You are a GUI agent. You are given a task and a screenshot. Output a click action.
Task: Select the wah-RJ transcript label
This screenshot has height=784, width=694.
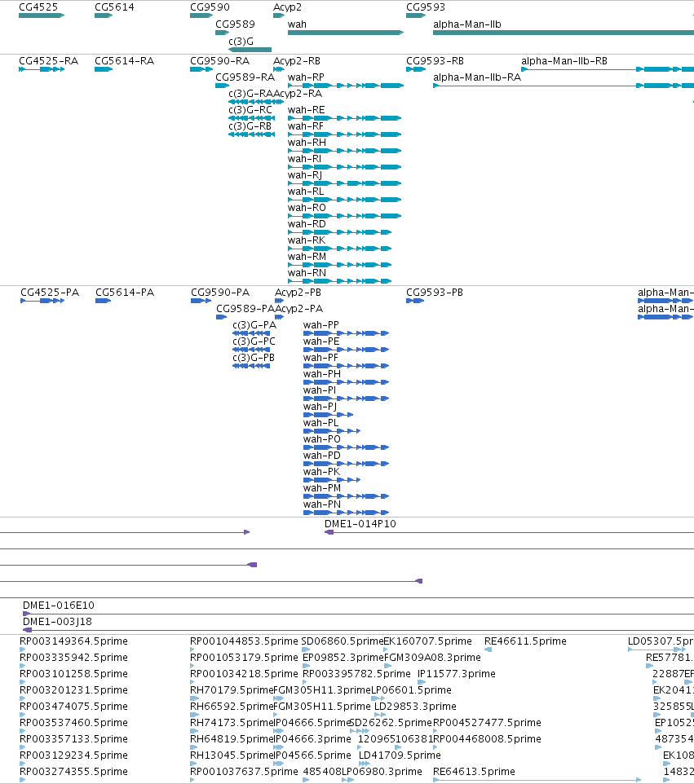[305, 175]
